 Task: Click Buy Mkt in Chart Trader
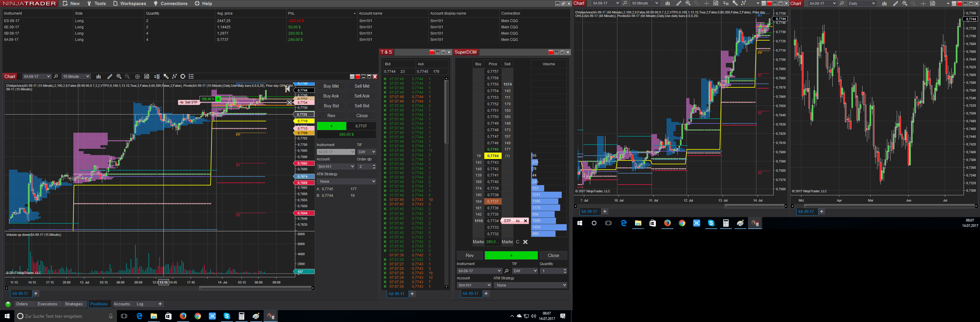click(331, 86)
